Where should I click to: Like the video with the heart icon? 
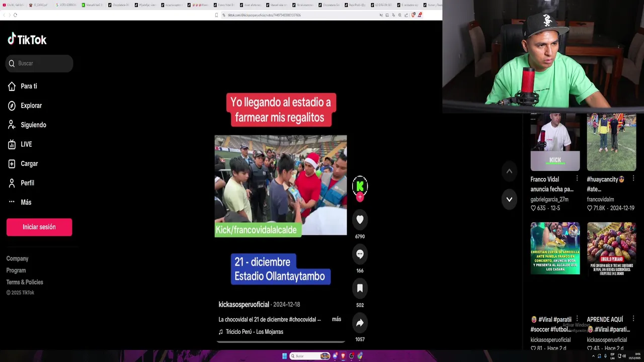coord(360,220)
